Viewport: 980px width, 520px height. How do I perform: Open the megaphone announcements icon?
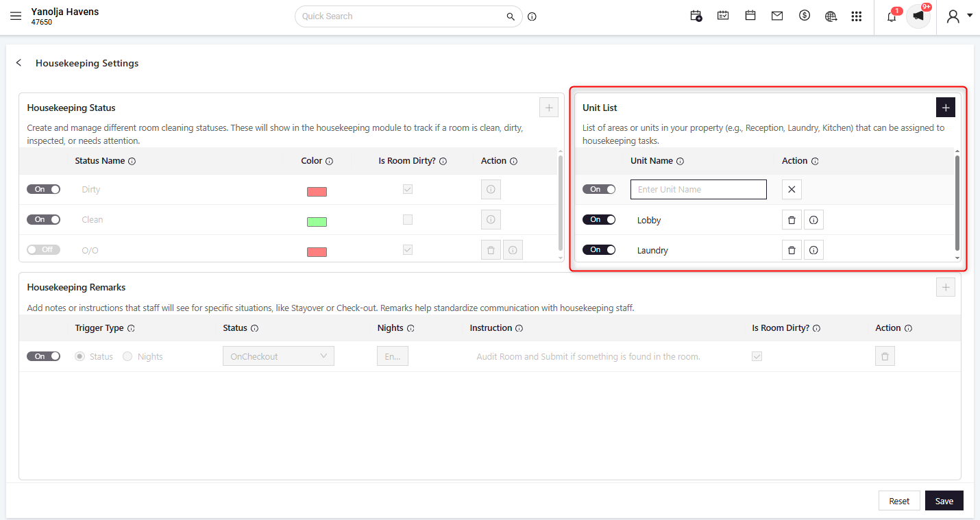[918, 16]
